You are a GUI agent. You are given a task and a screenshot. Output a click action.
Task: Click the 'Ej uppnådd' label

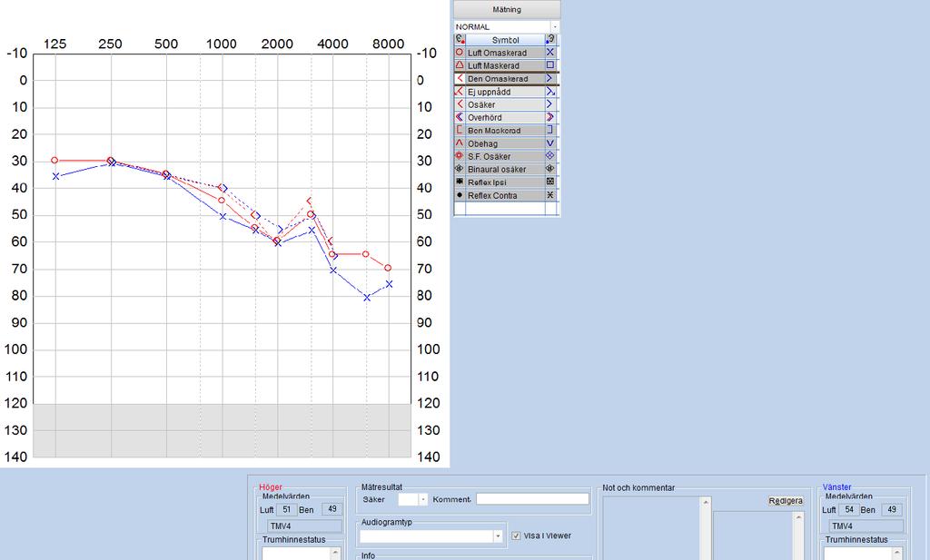(490, 92)
